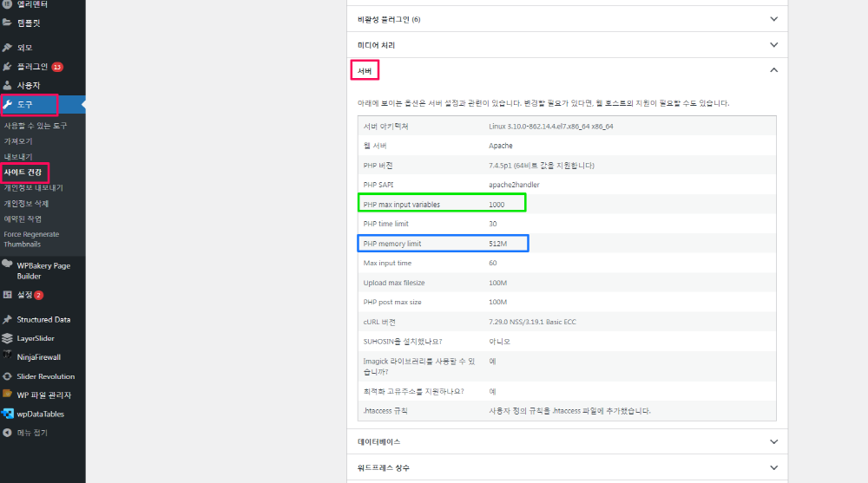Click the cURL 버전 value text
The width and height of the screenshot is (868, 483).
(532, 322)
